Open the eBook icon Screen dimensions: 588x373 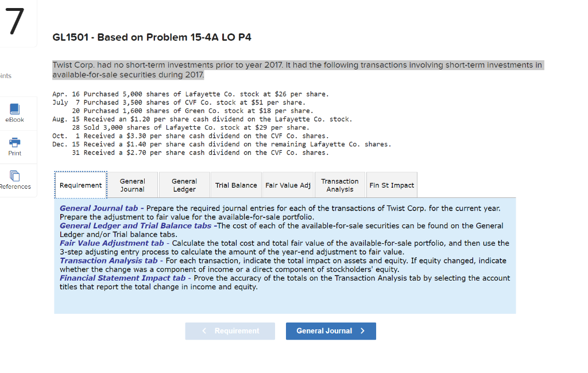point(14,109)
